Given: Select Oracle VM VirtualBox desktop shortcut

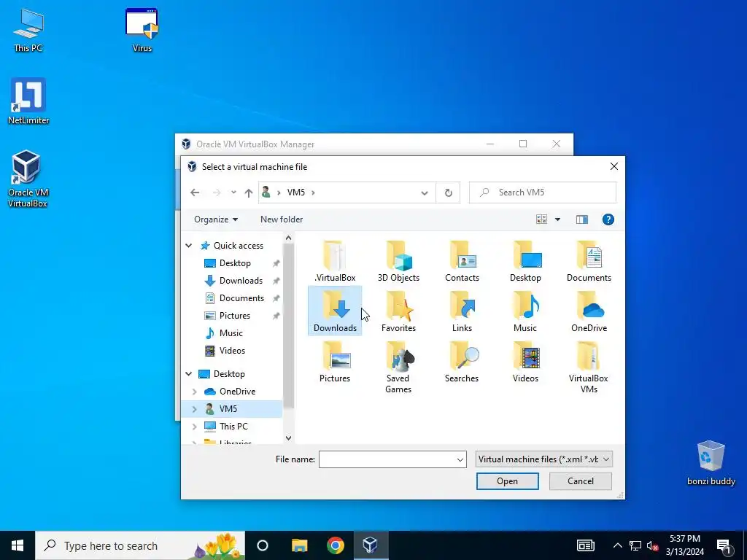Looking at the screenshot, I should click(28, 179).
